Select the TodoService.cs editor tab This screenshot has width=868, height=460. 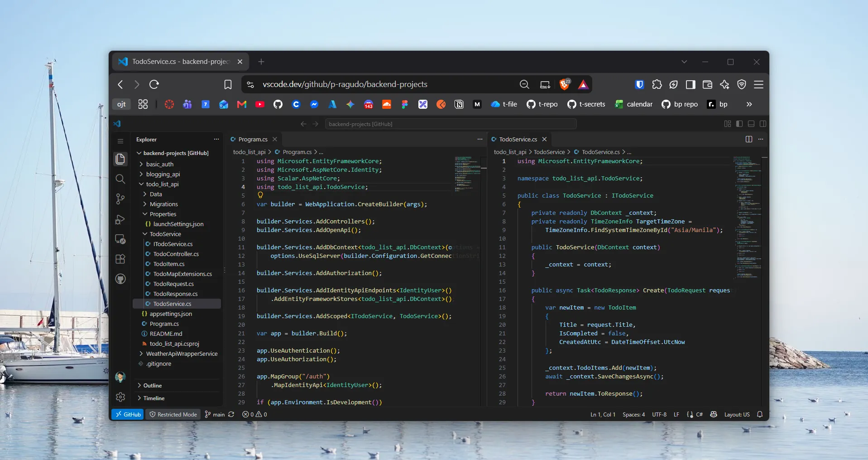[x=518, y=139]
